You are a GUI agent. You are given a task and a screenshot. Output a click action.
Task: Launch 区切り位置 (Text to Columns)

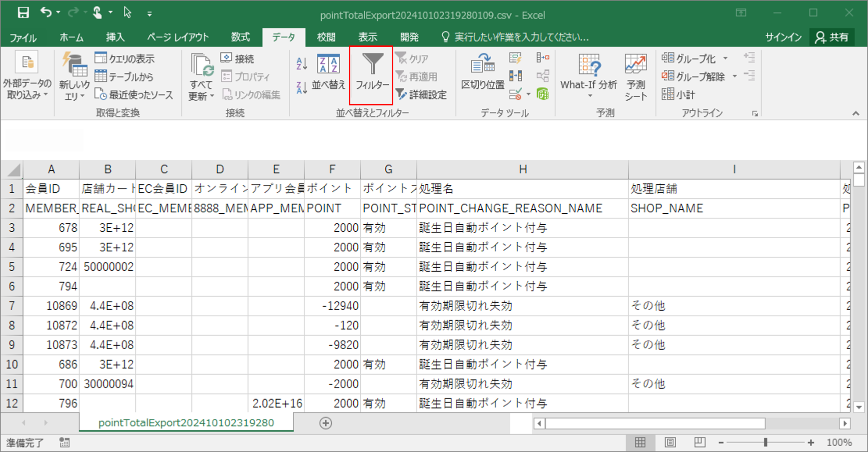(481, 75)
